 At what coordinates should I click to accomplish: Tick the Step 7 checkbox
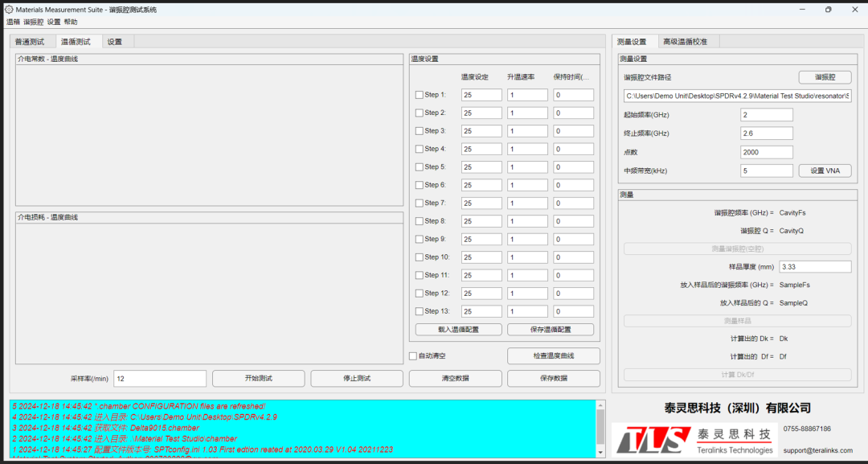coord(419,203)
